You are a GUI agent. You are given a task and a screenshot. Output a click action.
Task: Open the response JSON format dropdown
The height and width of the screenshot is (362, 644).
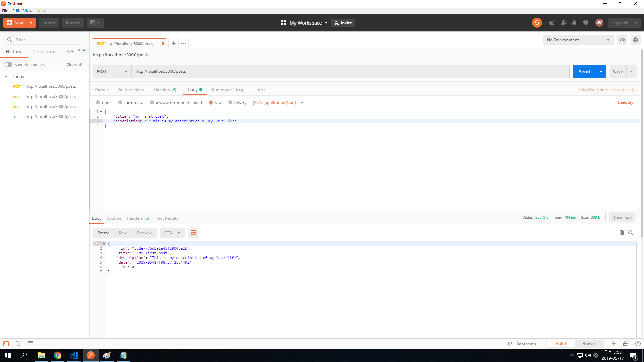point(172,233)
